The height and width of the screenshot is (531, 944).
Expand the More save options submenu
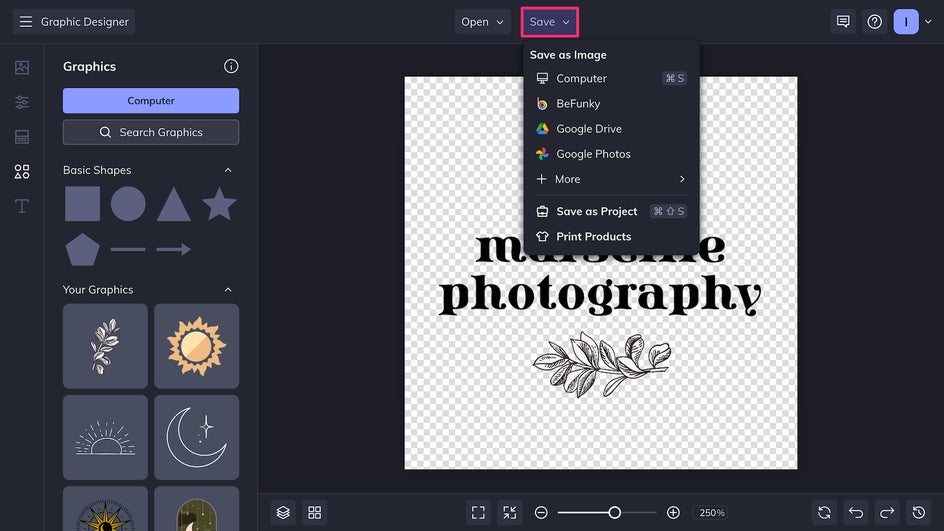point(611,179)
